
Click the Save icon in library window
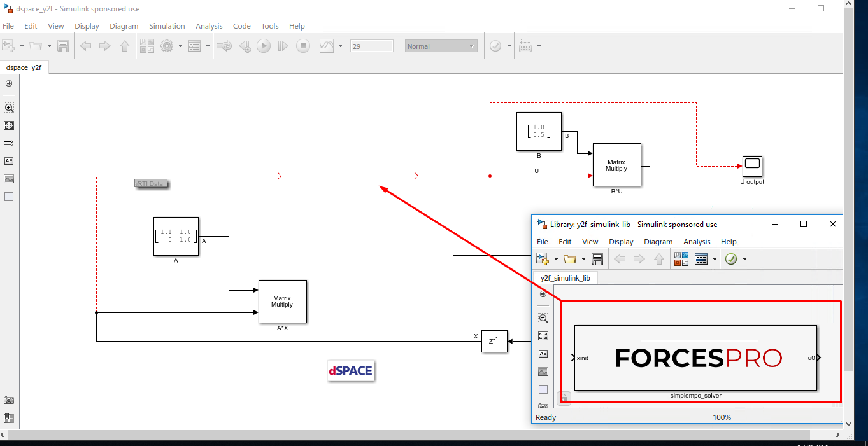click(597, 259)
